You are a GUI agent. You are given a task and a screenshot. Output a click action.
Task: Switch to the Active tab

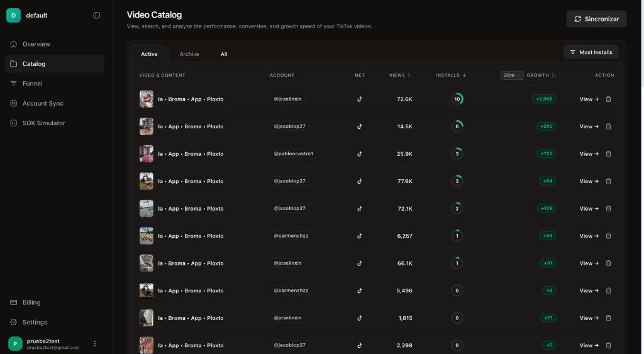pos(149,54)
